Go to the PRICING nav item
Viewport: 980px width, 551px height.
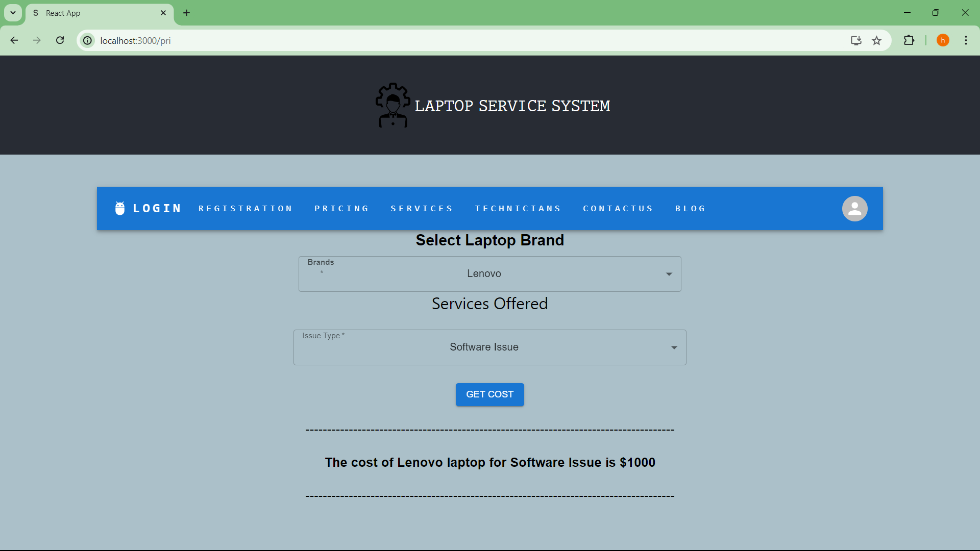(341, 209)
